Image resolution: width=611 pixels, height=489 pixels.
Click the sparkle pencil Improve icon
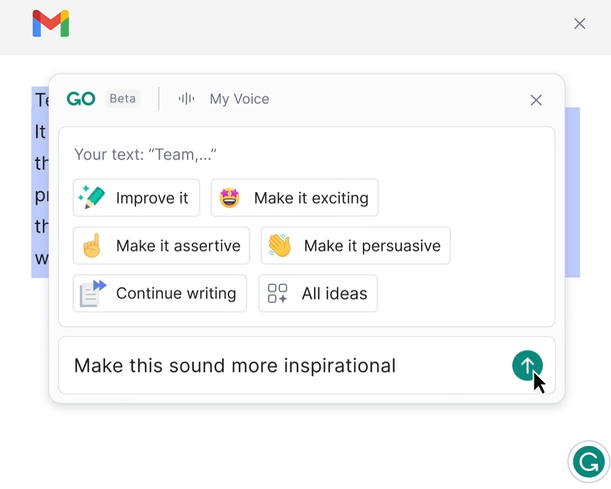click(x=92, y=198)
